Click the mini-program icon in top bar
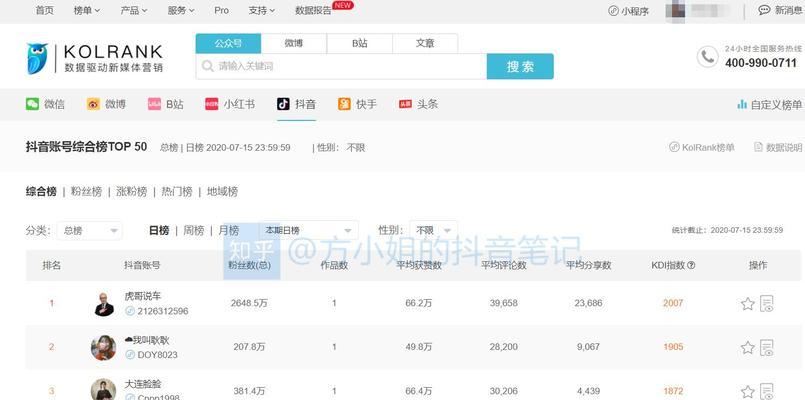The width and height of the screenshot is (805, 400). pyautogui.click(x=613, y=11)
